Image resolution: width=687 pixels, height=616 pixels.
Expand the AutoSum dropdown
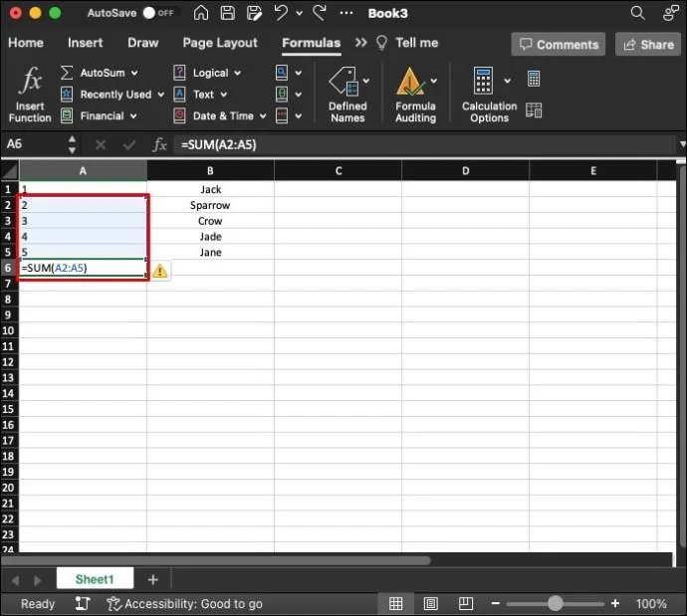pos(133,73)
